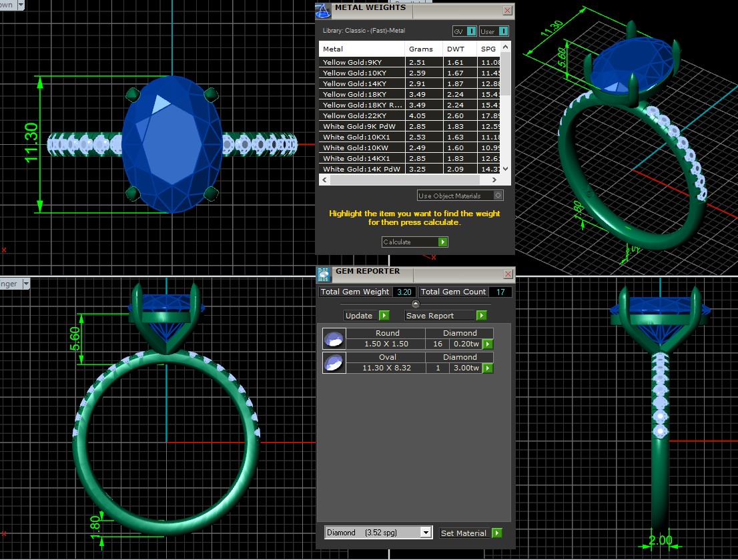Screen dimensions: 738x560
Task: Click the Metal Weights panel logo icon
Action: coord(323,9)
